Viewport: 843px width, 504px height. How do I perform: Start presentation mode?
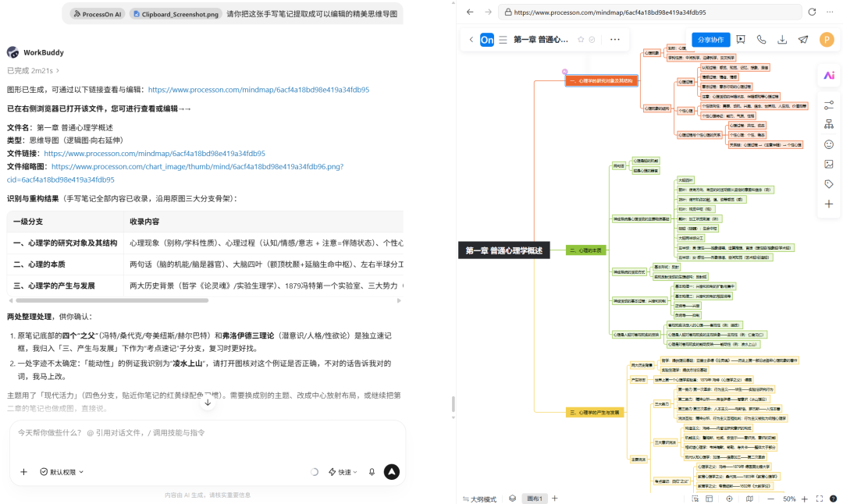[x=741, y=39]
